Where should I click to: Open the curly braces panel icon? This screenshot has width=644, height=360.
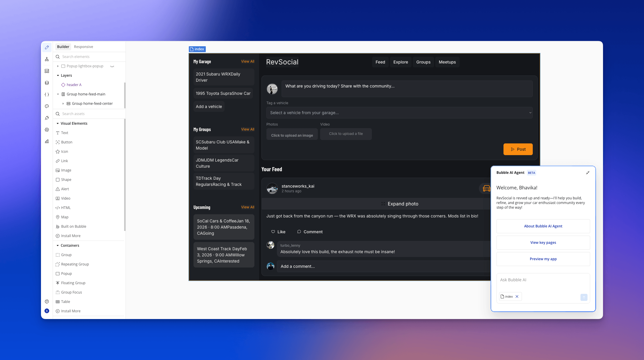47,94
